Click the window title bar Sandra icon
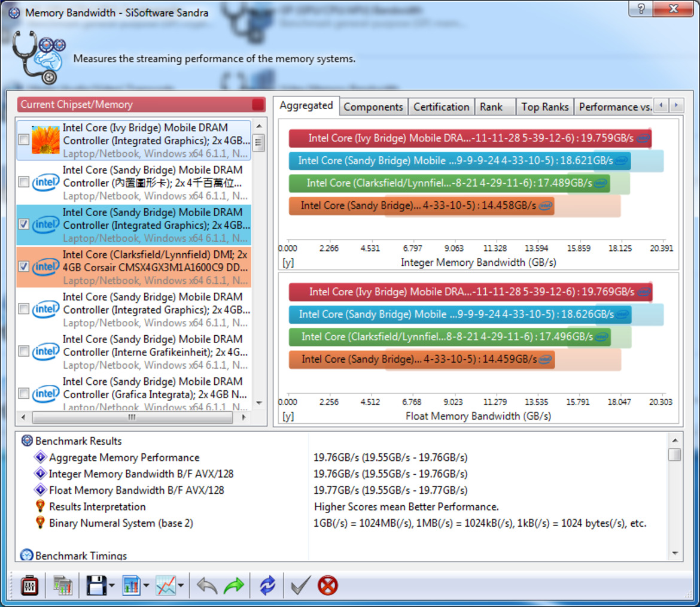 pyautogui.click(x=14, y=13)
